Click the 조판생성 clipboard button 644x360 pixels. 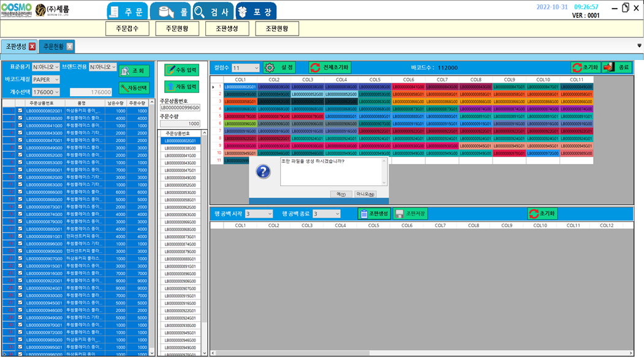click(373, 214)
